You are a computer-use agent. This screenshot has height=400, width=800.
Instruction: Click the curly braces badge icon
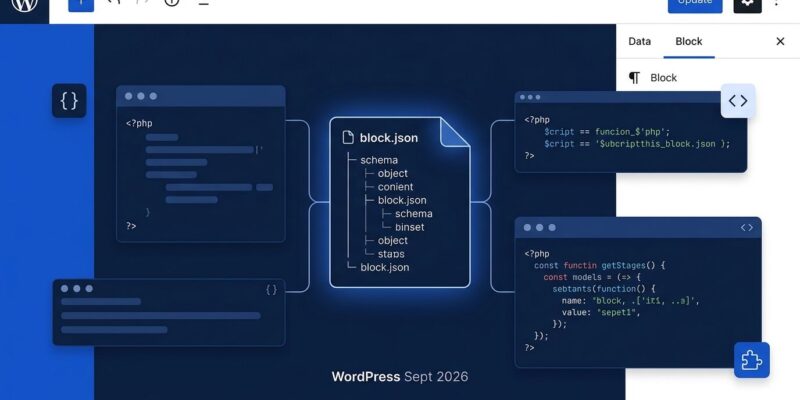[x=69, y=101]
